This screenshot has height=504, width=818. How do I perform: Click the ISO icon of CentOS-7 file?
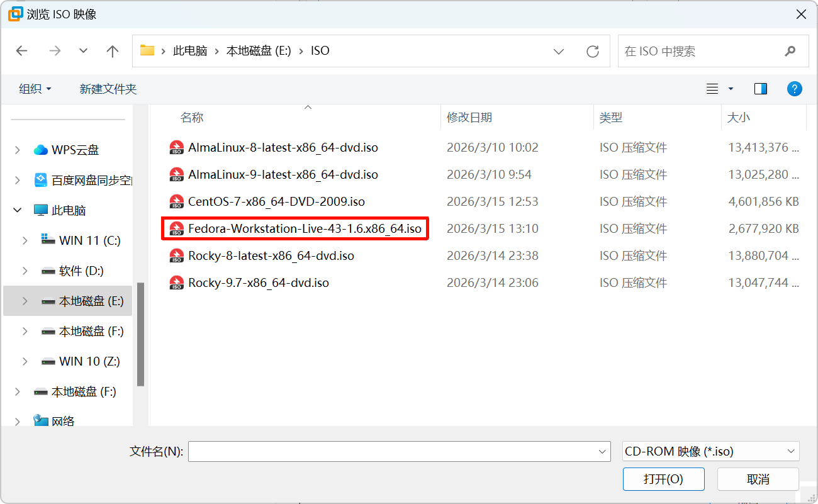176,201
